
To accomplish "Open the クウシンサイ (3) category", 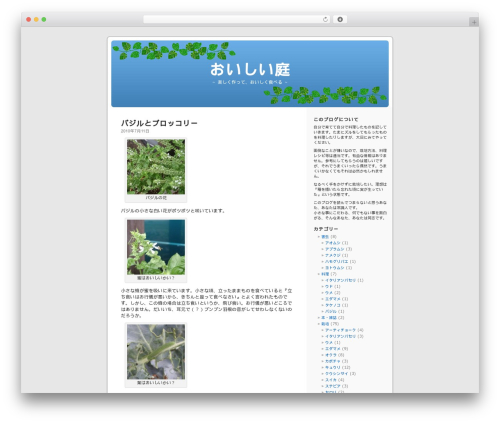I will click(337, 374).
